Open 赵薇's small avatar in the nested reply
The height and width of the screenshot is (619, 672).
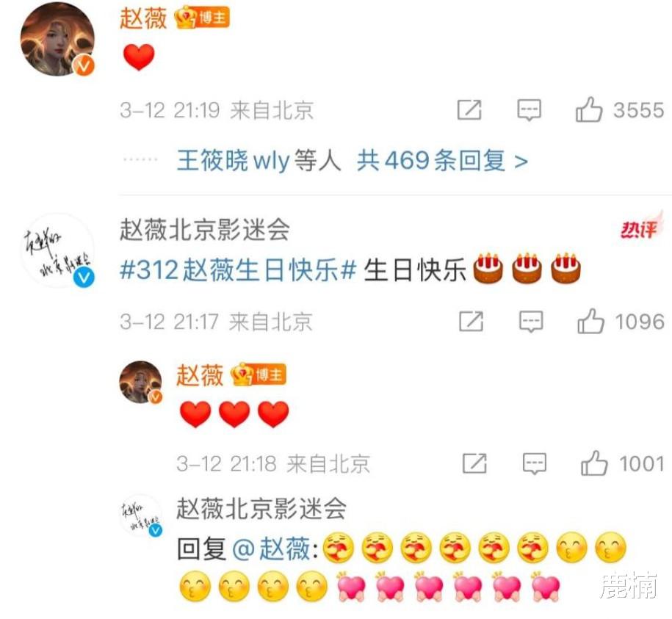140,383
